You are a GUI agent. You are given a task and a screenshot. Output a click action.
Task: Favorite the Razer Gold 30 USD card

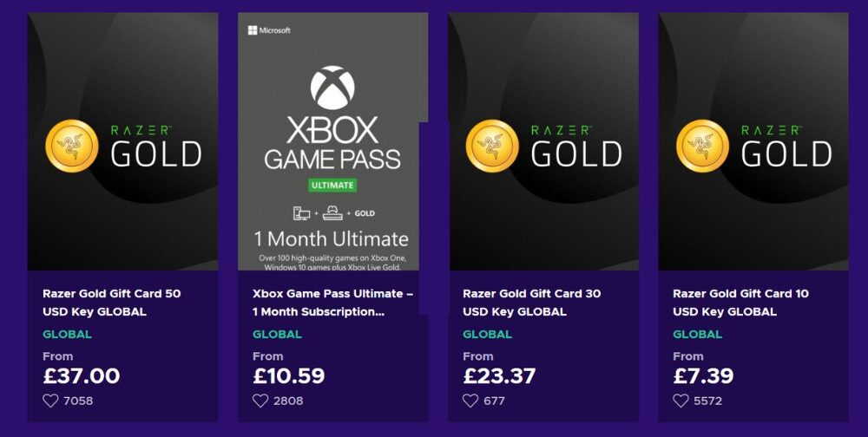(x=470, y=401)
